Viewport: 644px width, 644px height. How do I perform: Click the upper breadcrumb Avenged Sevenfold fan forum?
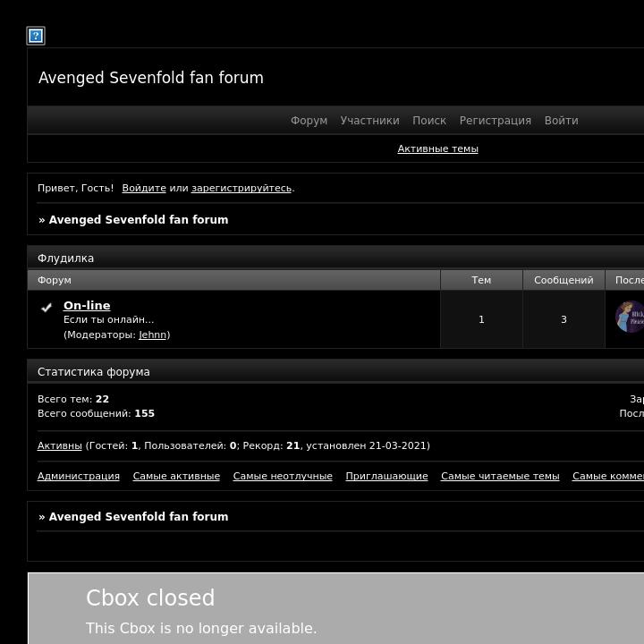point(139,220)
